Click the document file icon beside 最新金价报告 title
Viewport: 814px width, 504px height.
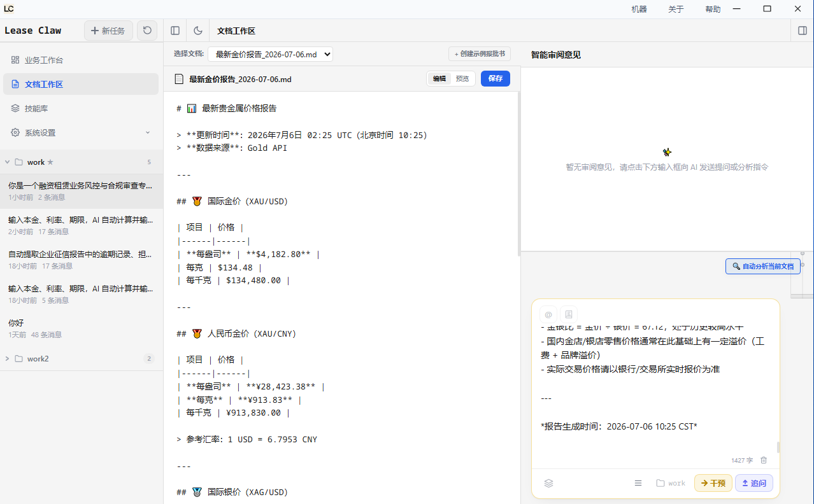179,79
